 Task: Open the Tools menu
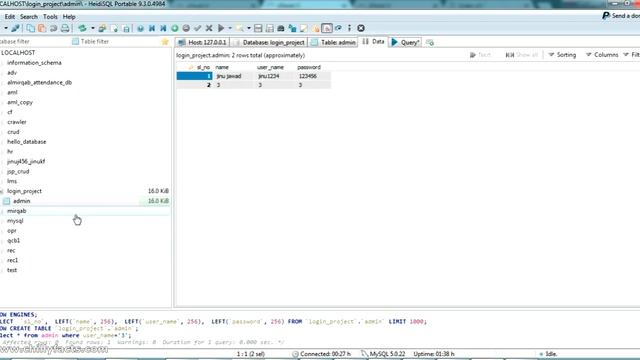50,17
